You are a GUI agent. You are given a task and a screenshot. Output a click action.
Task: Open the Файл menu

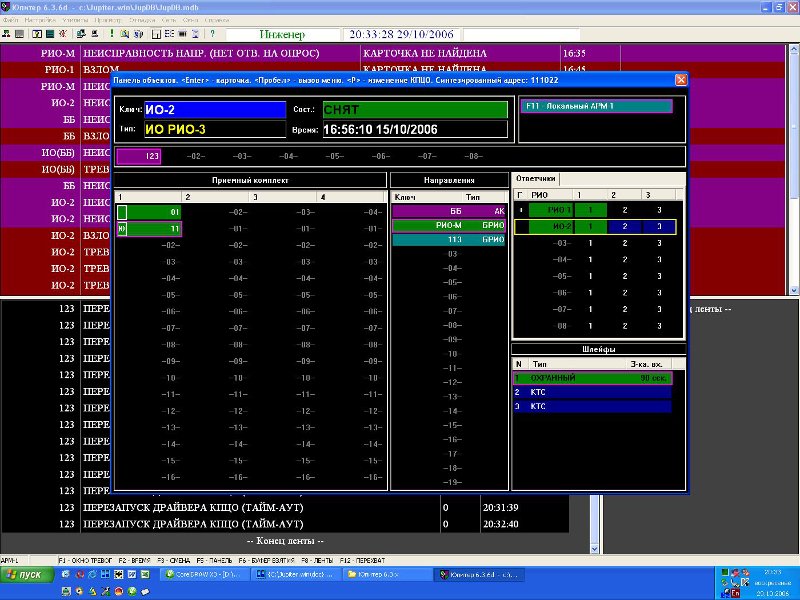[x=10, y=20]
